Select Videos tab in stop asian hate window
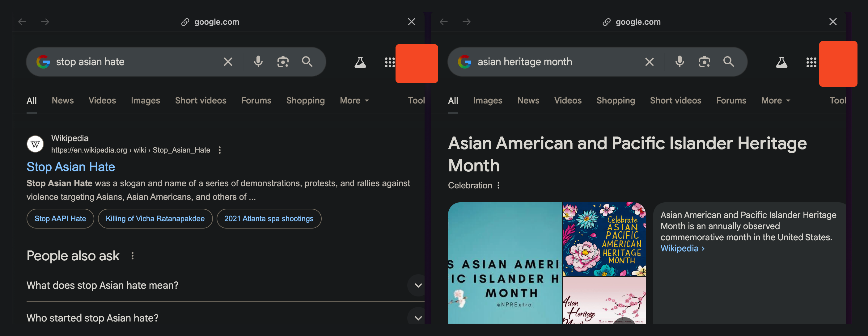 [x=102, y=101]
